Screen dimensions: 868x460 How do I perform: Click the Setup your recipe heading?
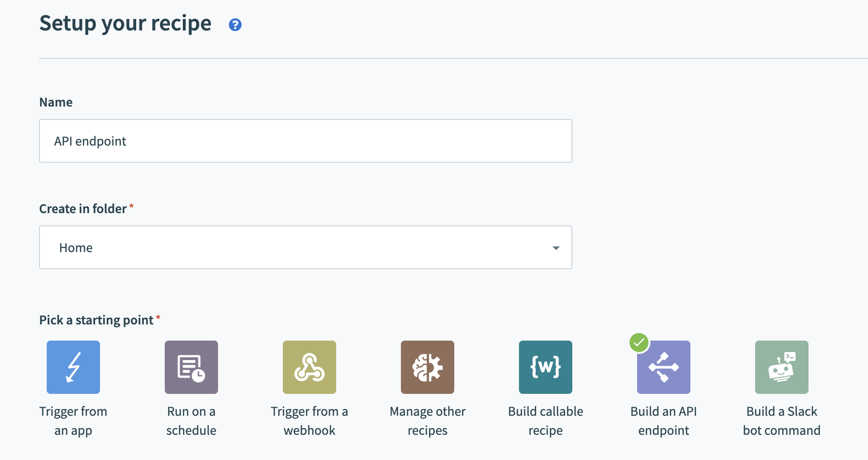tap(125, 23)
